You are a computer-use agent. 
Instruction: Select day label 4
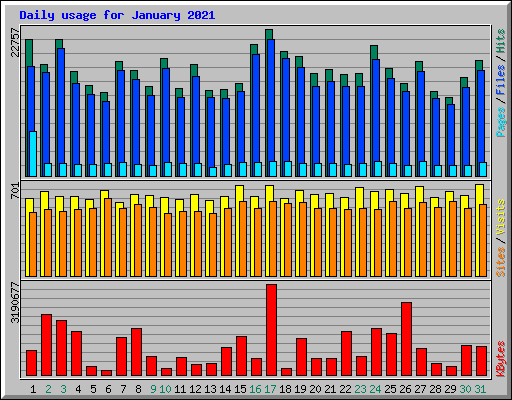78,389
